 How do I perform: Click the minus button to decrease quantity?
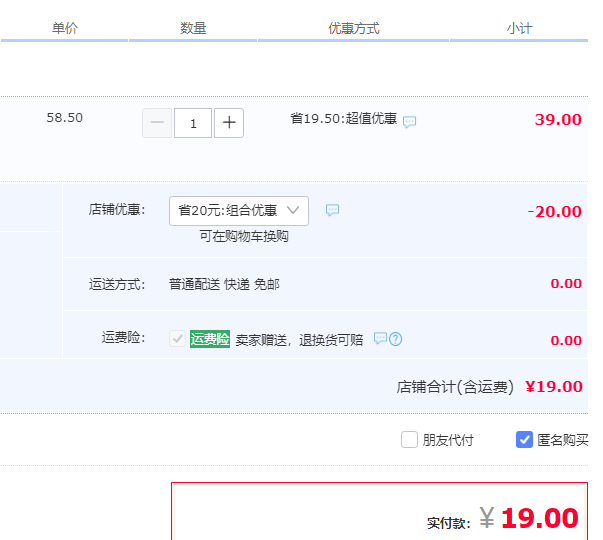(157, 123)
